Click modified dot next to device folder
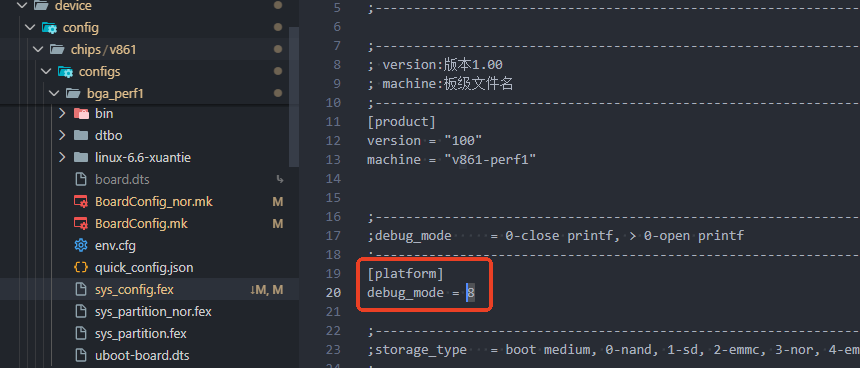Viewport: 860px width, 368px height. pos(278,5)
